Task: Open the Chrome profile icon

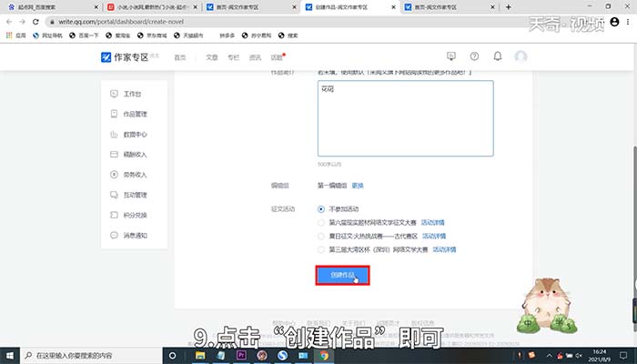Action: click(x=614, y=22)
